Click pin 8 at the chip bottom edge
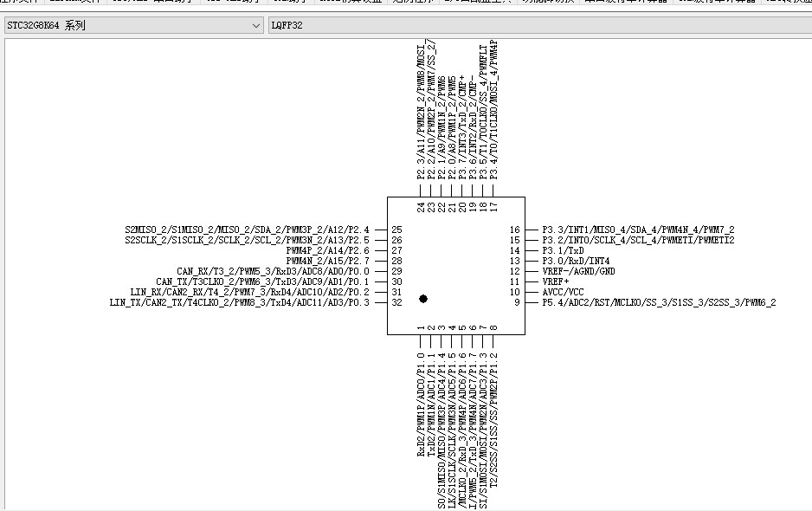Viewport: 812px width, 511px height. (x=493, y=327)
